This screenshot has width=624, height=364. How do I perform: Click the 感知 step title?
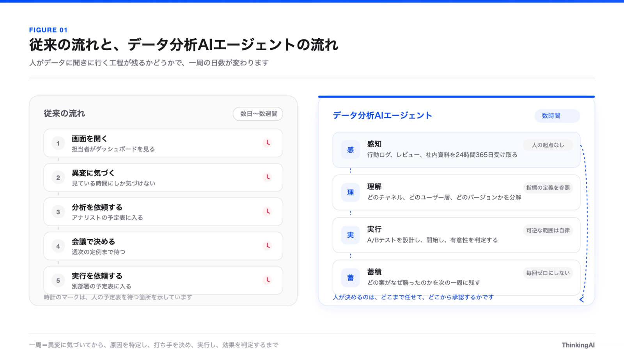(374, 144)
